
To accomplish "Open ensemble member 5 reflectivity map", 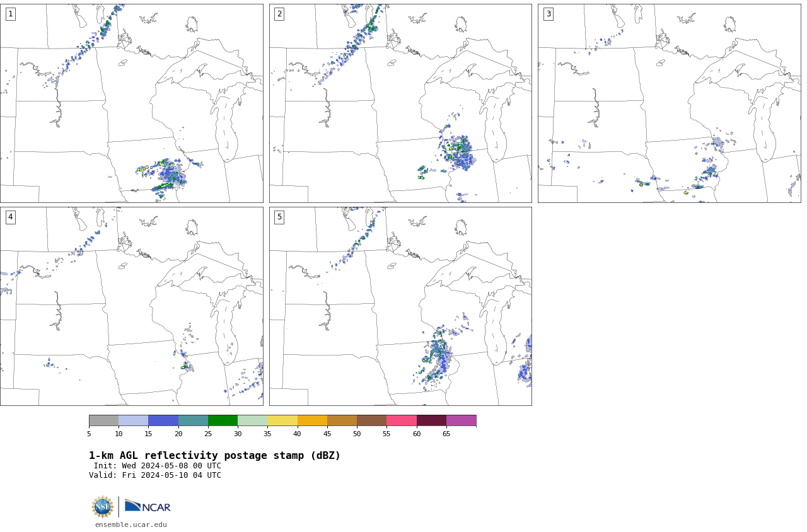I will tap(400, 306).
